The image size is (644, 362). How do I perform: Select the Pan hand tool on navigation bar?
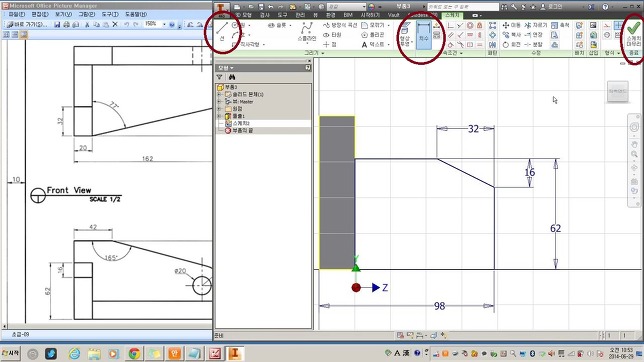pos(634,144)
